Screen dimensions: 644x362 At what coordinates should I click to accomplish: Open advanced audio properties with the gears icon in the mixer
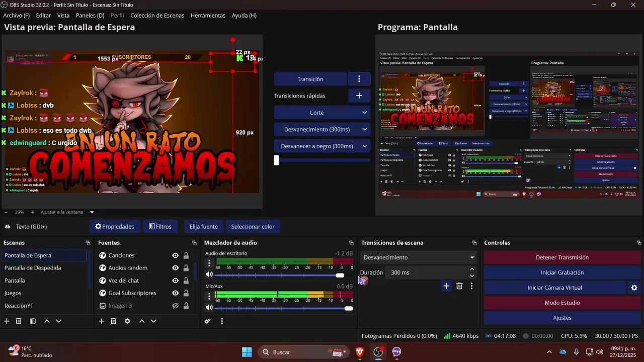pos(208,321)
